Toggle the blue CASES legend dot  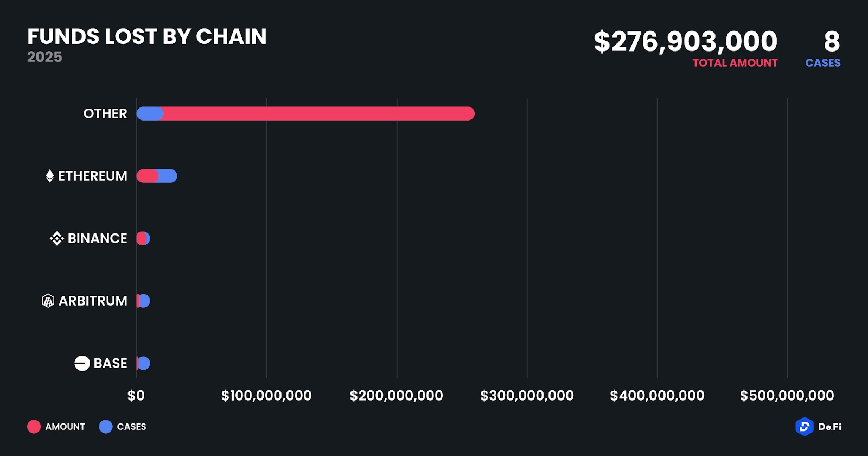106,427
